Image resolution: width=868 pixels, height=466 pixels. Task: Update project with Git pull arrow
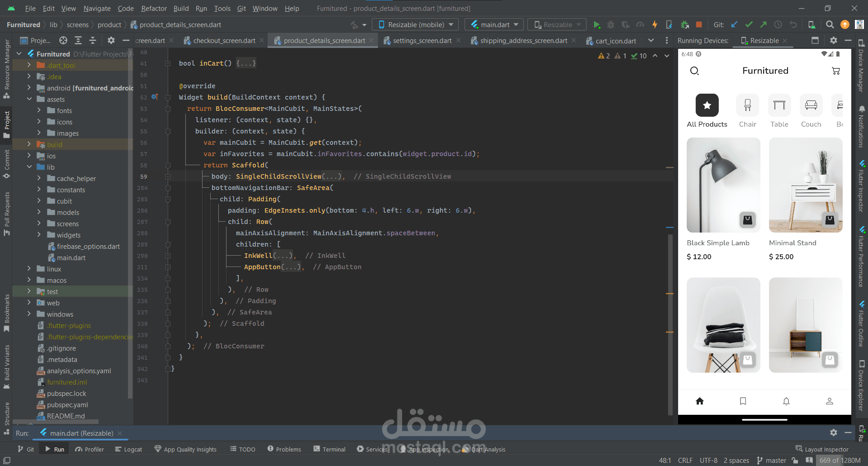pyautogui.click(x=735, y=25)
